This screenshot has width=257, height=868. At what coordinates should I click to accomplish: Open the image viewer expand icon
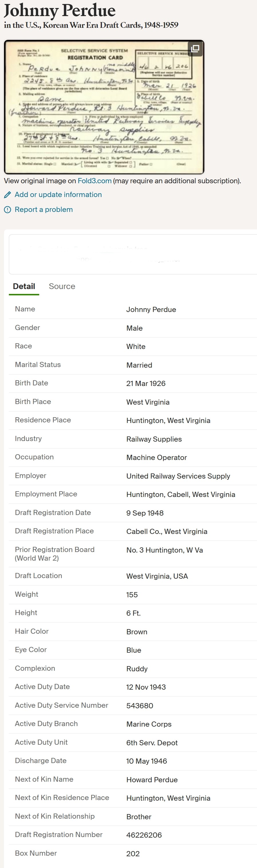(x=195, y=49)
